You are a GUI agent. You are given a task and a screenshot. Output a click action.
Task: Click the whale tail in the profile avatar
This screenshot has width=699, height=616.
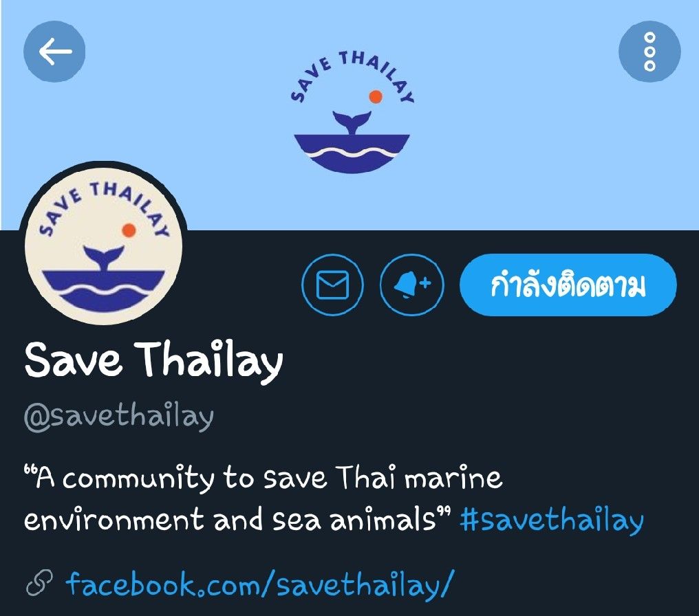pos(103,258)
